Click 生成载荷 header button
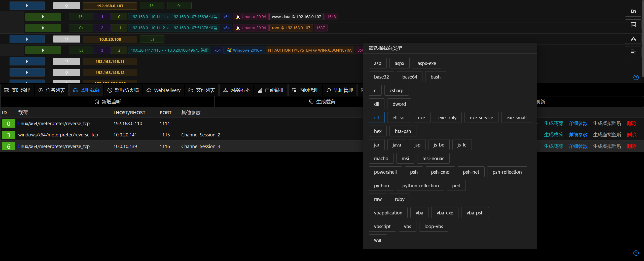 point(322,102)
